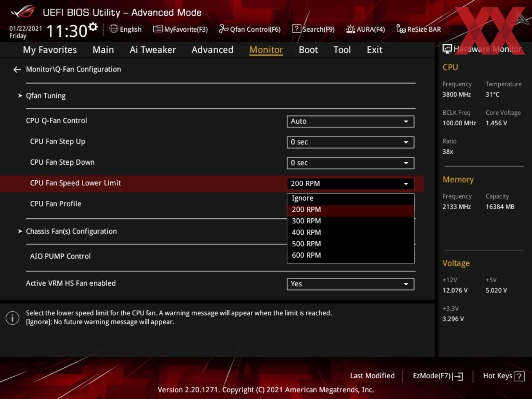Choose 300 RPM option
The image size is (532, 399).
[350, 221]
